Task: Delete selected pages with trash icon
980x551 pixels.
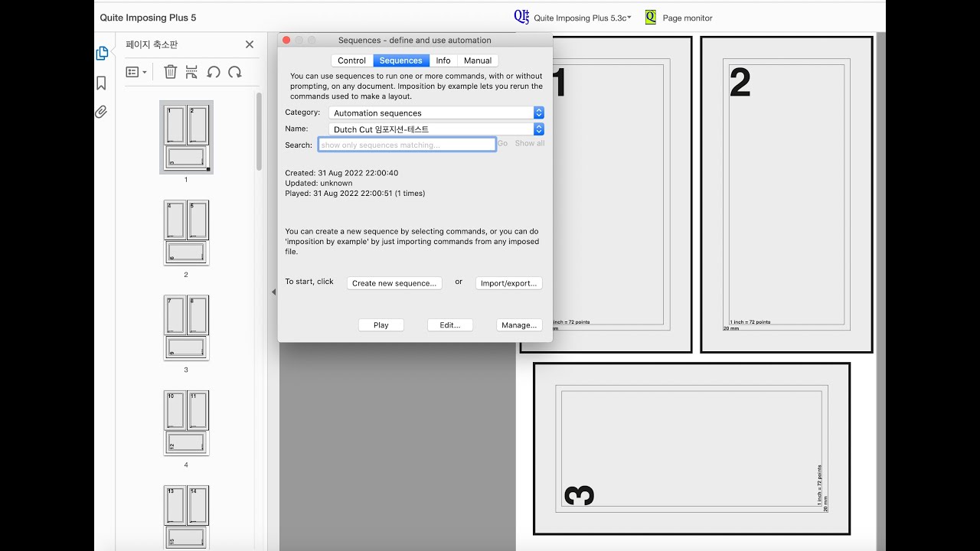Action: point(170,72)
